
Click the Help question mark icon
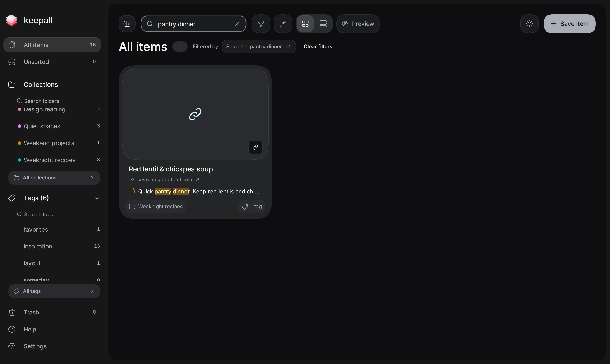point(12,329)
